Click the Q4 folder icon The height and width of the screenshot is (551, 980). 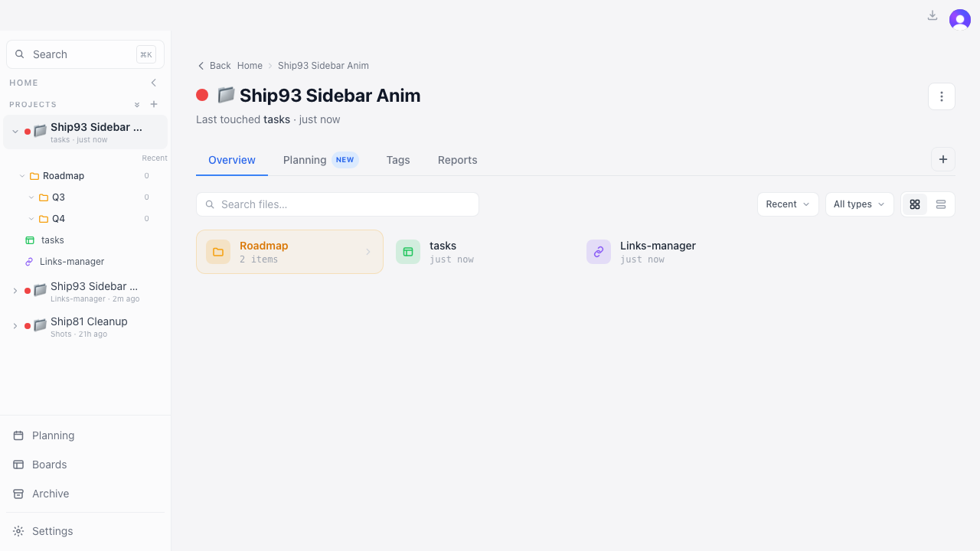44,219
